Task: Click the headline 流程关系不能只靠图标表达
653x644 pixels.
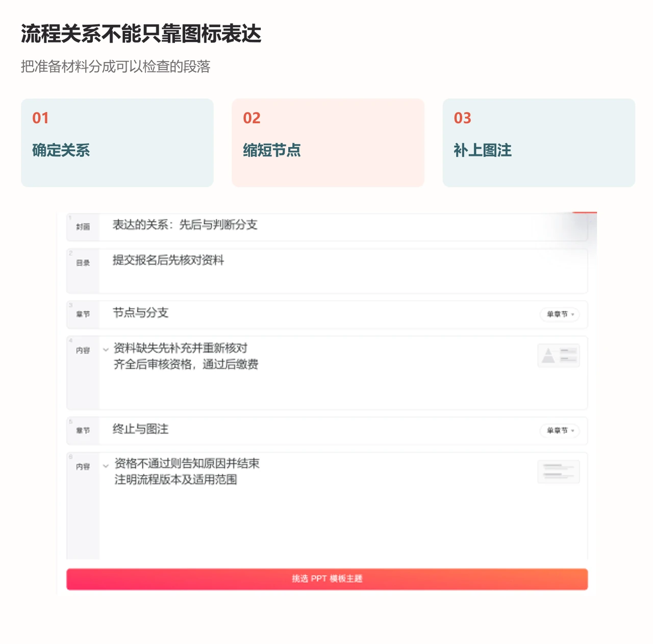Action: [x=141, y=34]
